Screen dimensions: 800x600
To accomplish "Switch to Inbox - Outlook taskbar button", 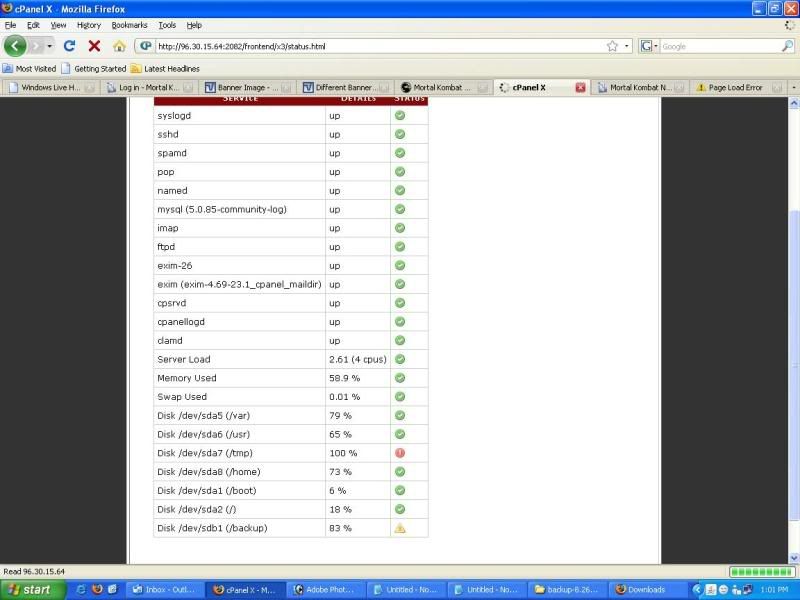I will tap(164, 590).
